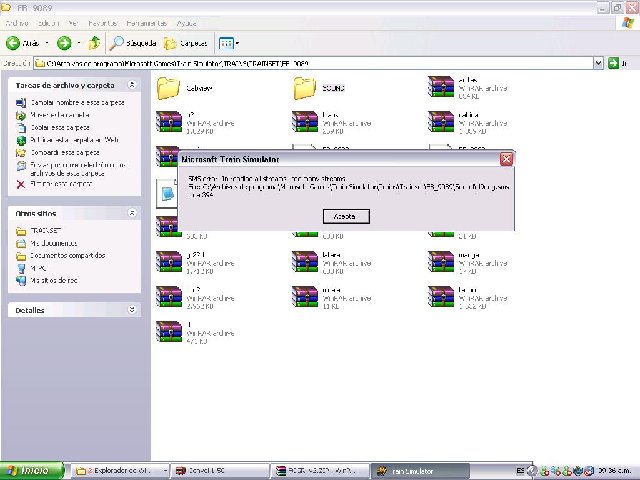Viewport: 640px width, 480px height.
Task: Toggle the Carpetas folder pane
Action: [x=186, y=43]
